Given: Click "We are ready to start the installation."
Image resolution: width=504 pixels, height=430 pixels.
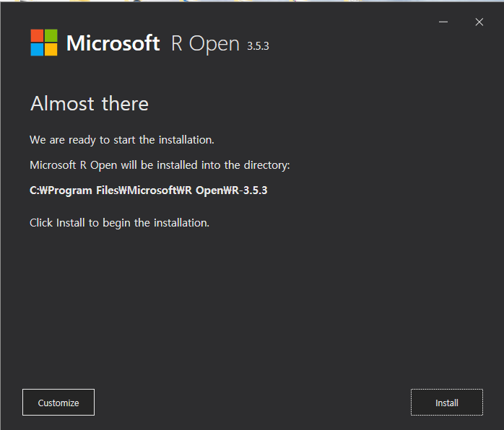Looking at the screenshot, I should pos(122,140).
